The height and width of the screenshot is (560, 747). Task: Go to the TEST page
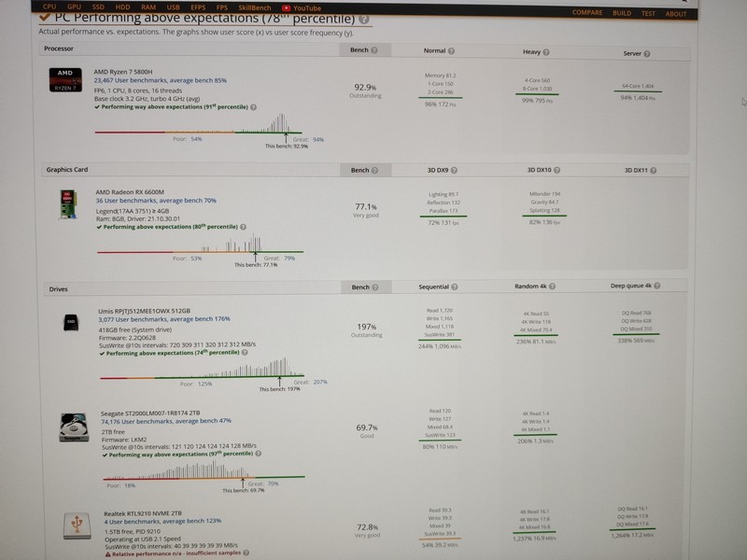(x=648, y=13)
